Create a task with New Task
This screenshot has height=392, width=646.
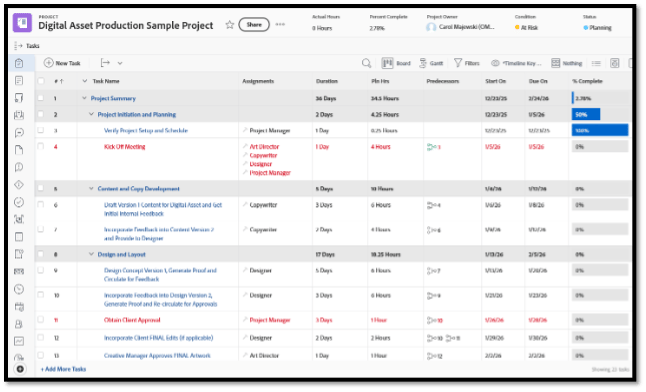pos(62,63)
